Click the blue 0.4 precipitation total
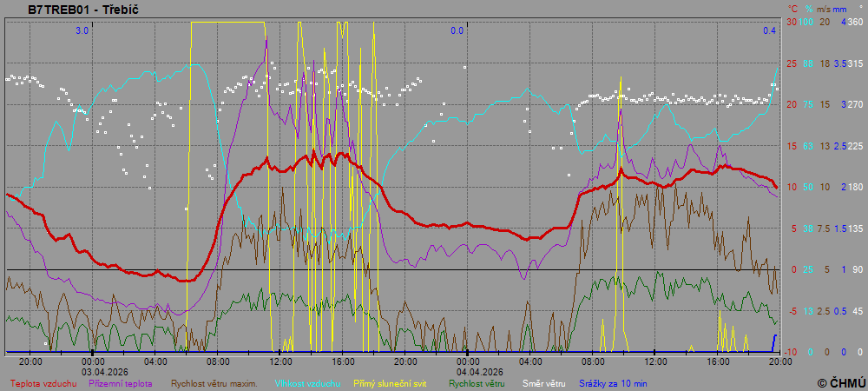This screenshot has width=868, height=391. pyautogui.click(x=769, y=30)
